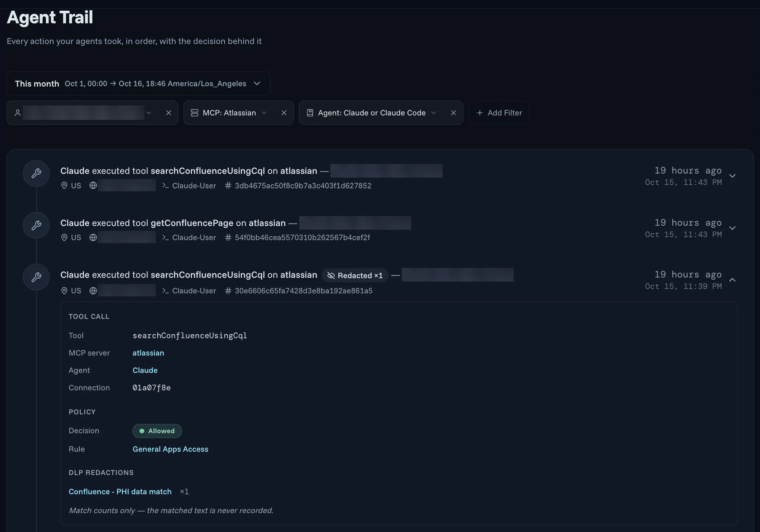
Task: Open the atlassian MCP server link
Action: pos(148,353)
